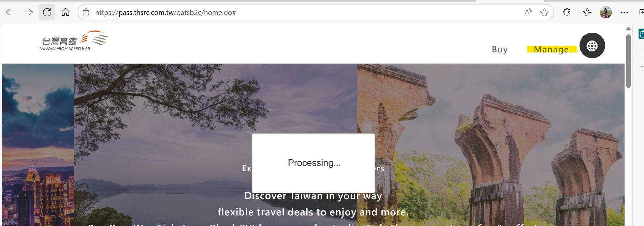Add this page to favorites
The image size is (644, 226).
544,13
